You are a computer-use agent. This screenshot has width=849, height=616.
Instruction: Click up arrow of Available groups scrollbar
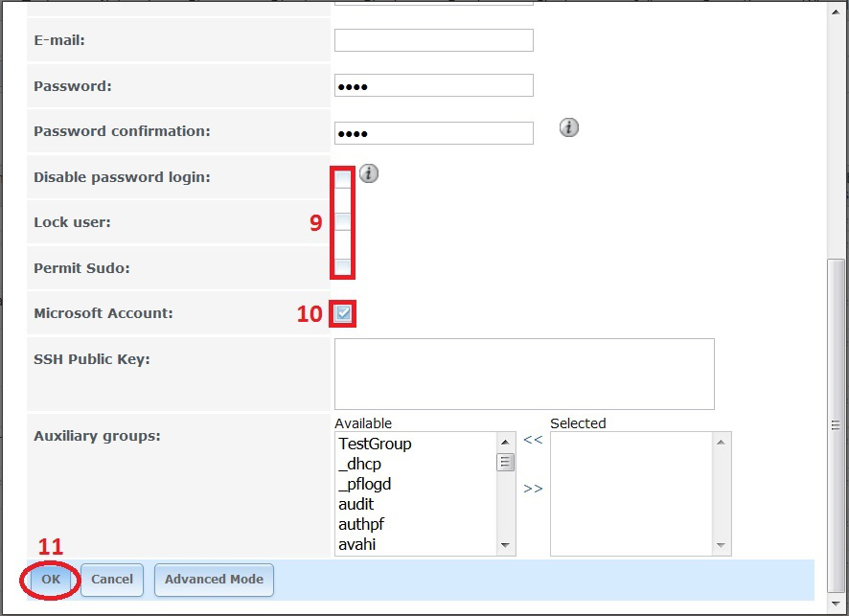(506, 442)
